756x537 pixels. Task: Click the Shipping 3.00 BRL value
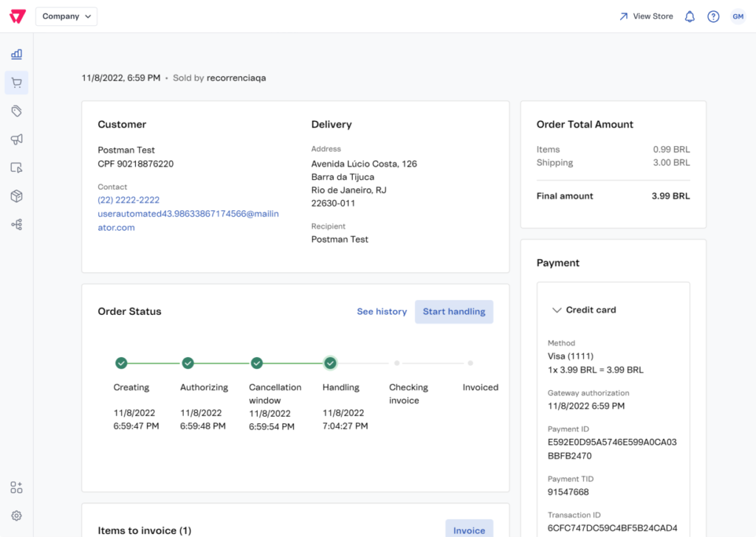point(672,163)
